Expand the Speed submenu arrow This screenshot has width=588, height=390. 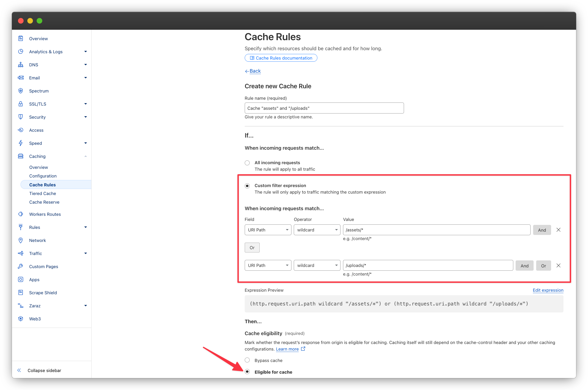(x=85, y=143)
